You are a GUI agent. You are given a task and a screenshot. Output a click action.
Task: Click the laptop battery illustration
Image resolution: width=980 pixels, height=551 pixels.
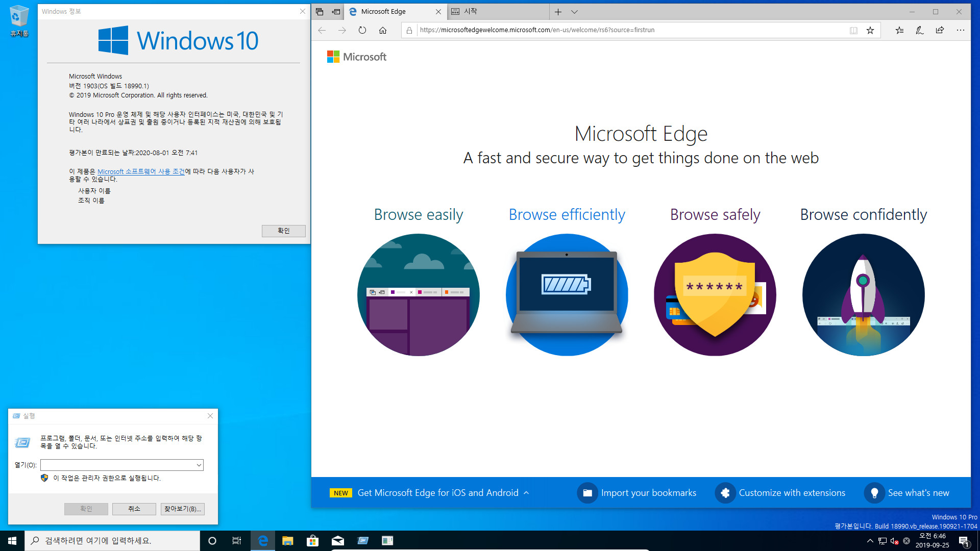click(567, 295)
